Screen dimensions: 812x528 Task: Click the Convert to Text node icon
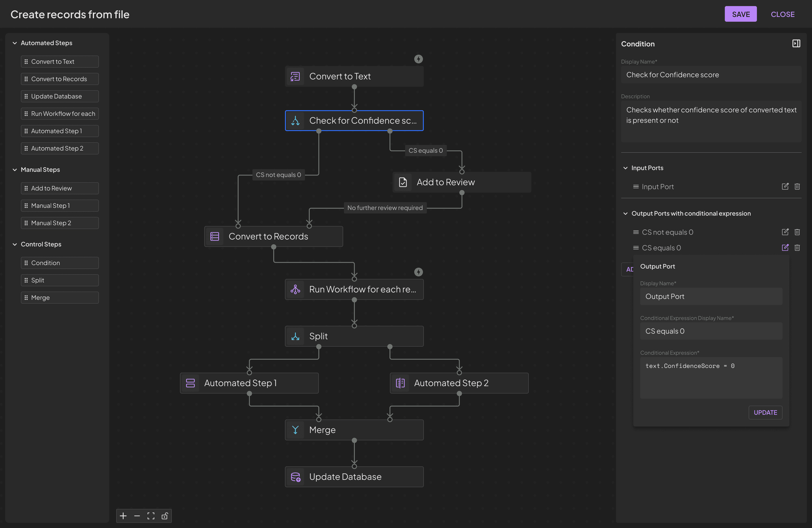295,76
